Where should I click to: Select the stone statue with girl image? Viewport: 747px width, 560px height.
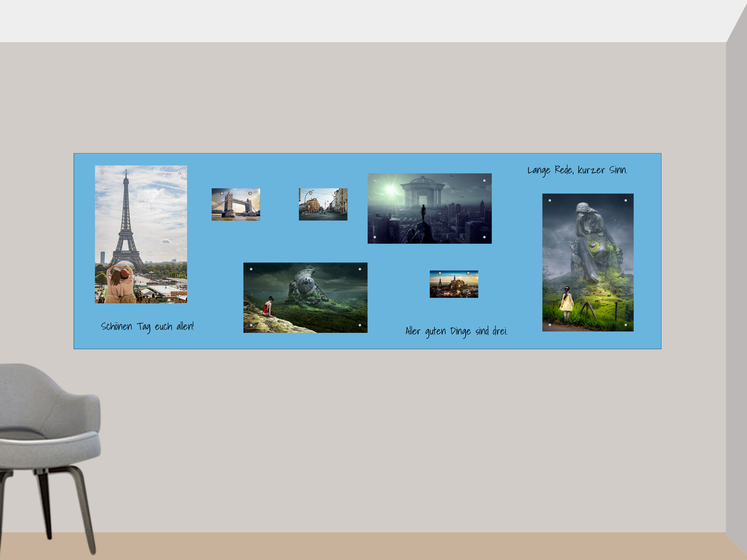pos(588,262)
